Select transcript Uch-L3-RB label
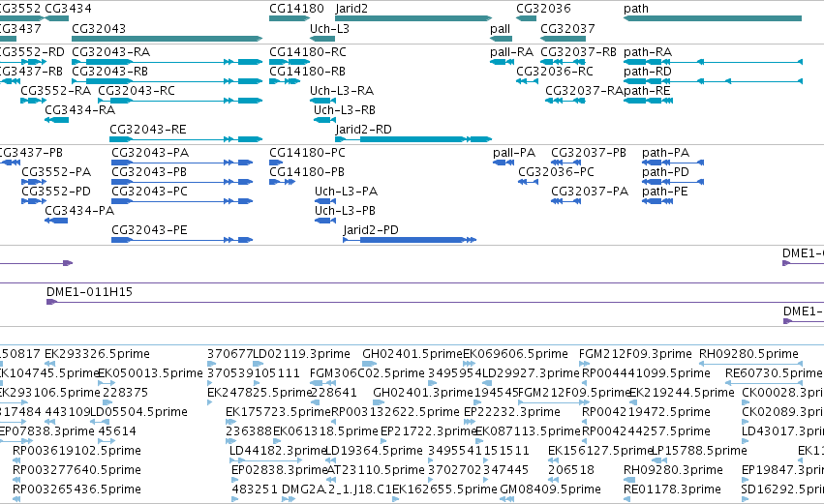The image size is (824, 504). point(345,110)
